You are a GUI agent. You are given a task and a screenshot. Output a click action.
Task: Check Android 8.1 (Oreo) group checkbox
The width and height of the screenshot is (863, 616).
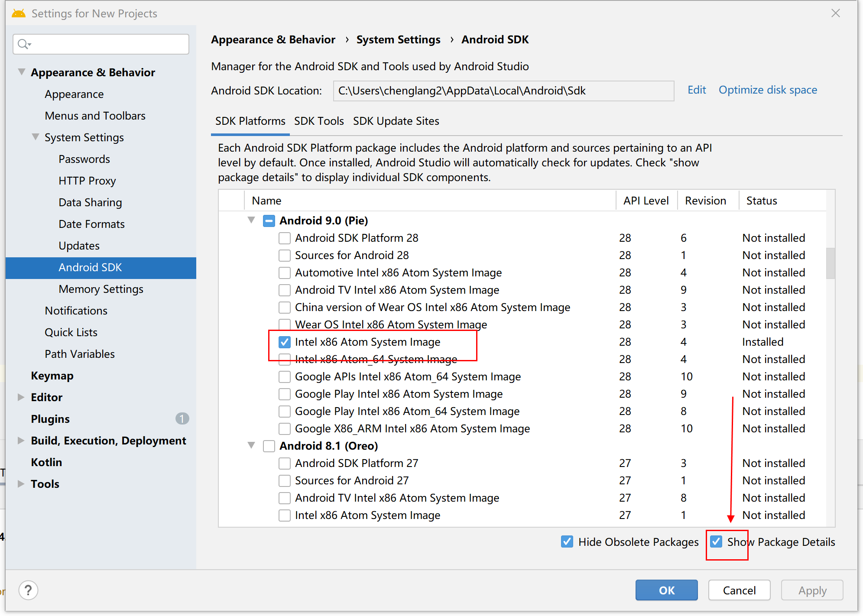(x=269, y=446)
